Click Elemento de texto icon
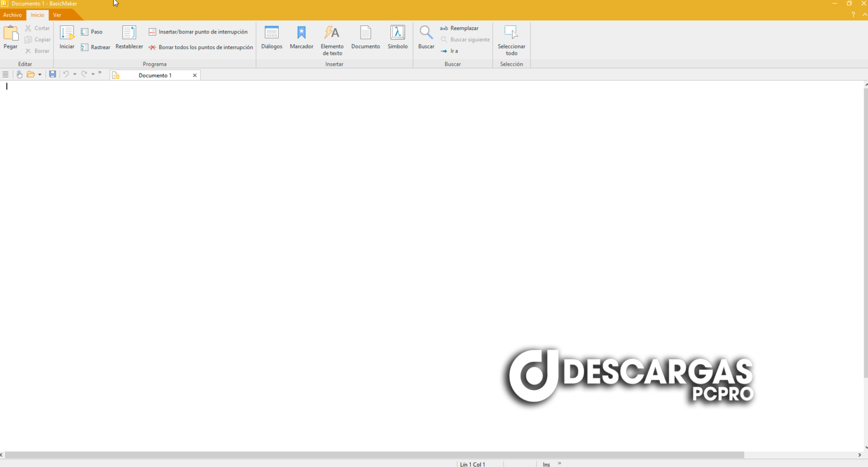The width and height of the screenshot is (868, 467). coord(332,33)
